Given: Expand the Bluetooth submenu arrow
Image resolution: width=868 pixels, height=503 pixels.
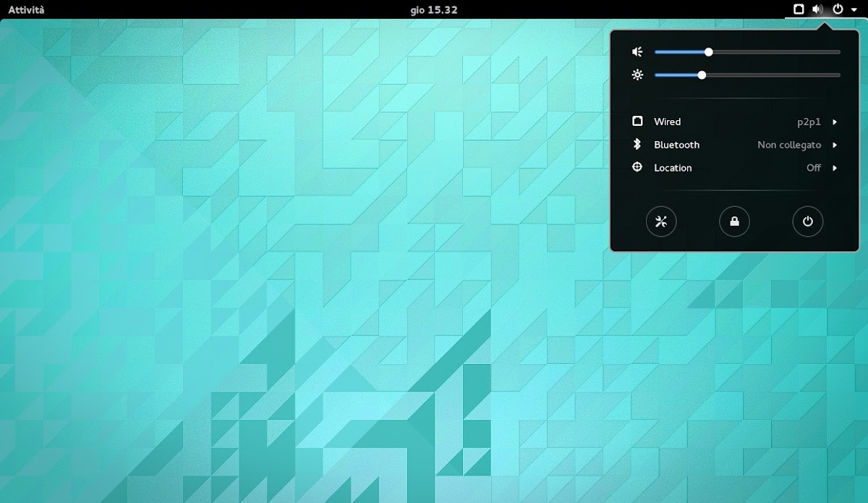Looking at the screenshot, I should (835, 145).
